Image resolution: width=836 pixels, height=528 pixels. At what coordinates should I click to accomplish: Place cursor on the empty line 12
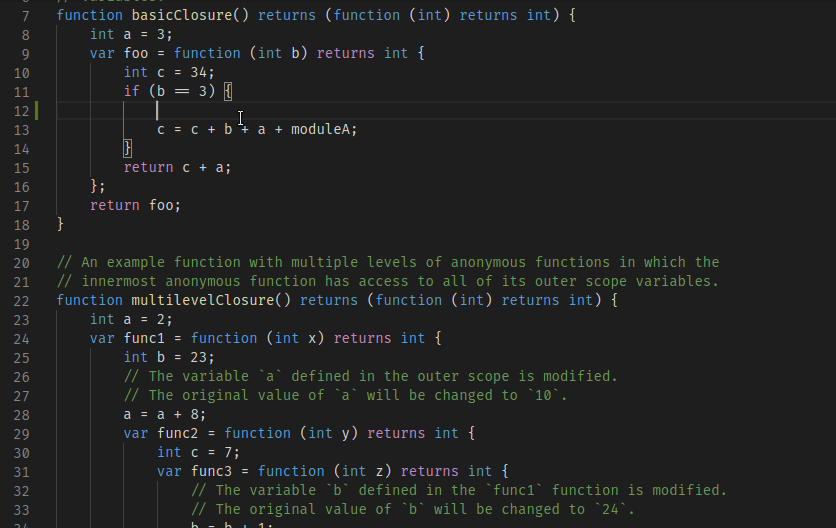click(446, 110)
